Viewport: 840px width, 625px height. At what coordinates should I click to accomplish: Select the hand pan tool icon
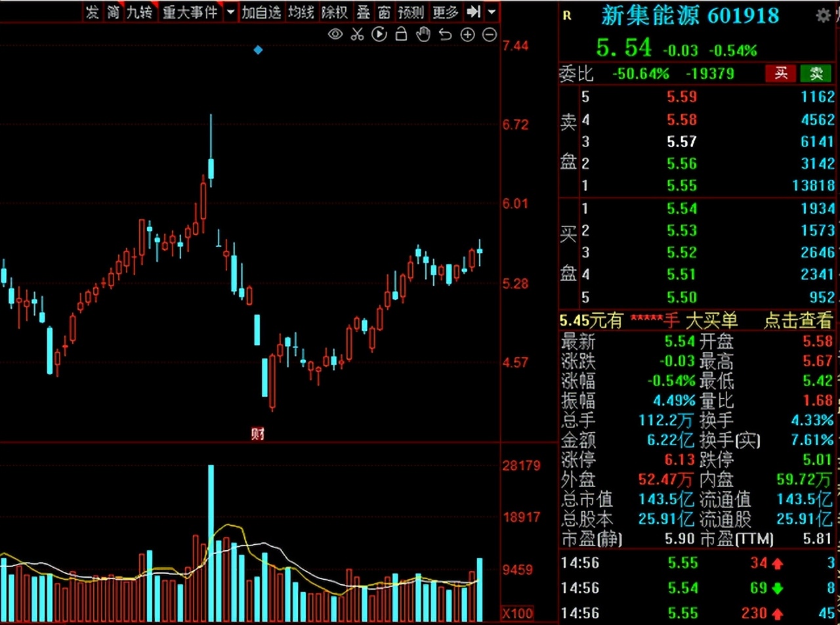tap(423, 33)
